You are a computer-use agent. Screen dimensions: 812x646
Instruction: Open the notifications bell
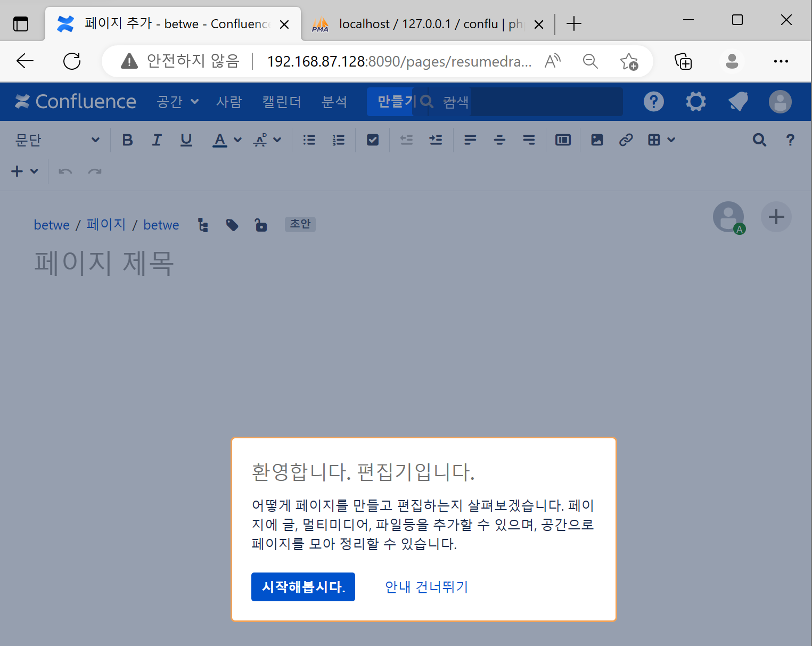click(x=738, y=102)
